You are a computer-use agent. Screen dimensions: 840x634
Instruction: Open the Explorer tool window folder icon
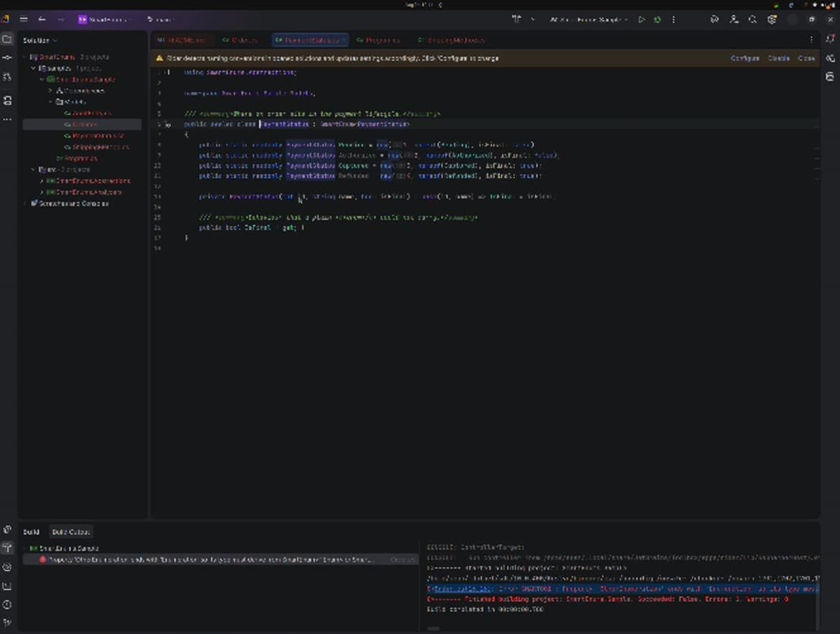coord(7,39)
